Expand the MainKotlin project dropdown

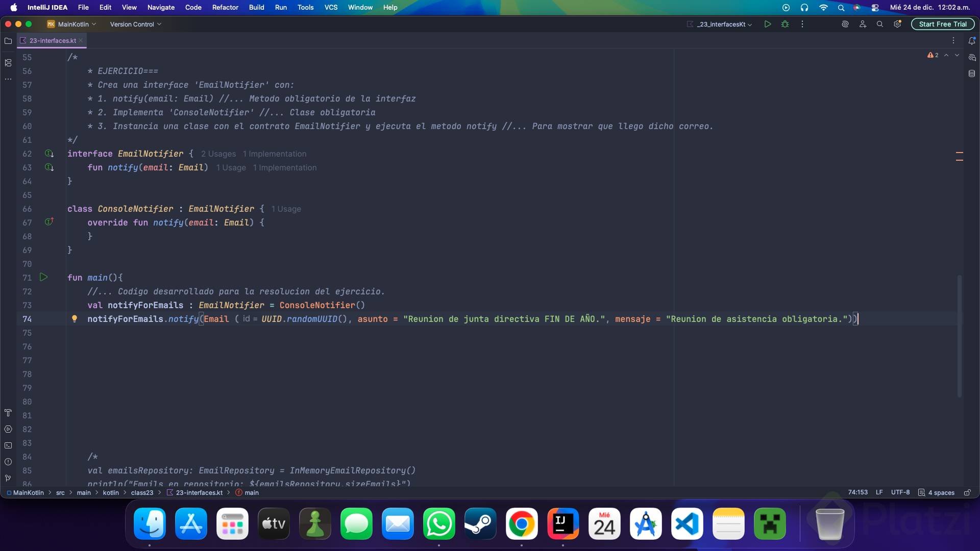pos(72,24)
